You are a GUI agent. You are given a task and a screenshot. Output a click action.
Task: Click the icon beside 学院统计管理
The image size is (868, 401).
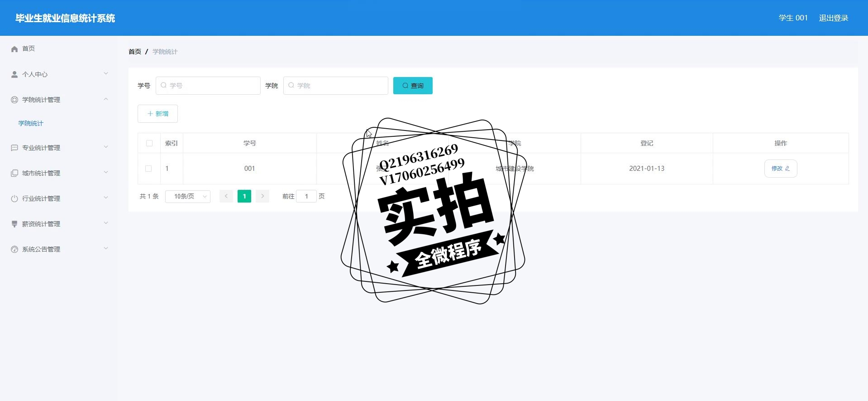pyautogui.click(x=14, y=100)
